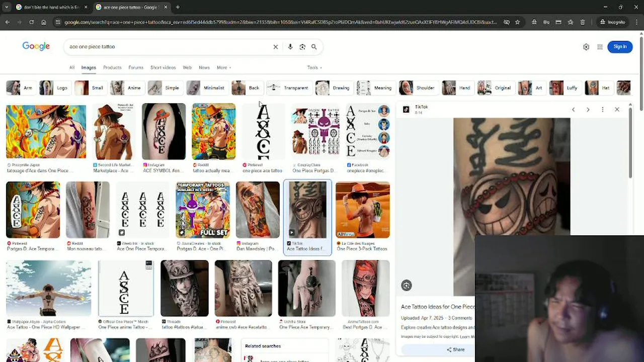The image size is (644, 362).
Task: Expand the More search filters dropdown
Action: pos(223,67)
